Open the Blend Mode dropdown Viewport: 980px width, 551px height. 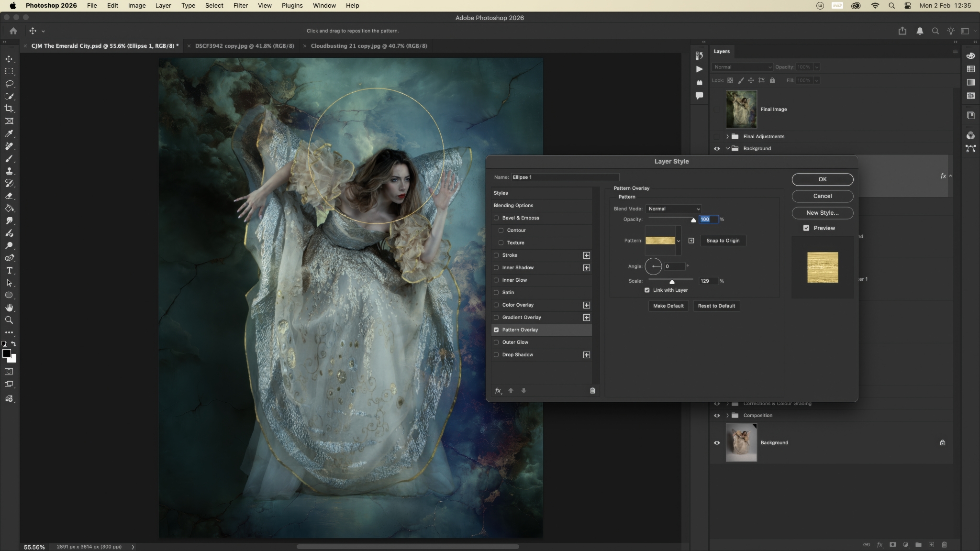(x=674, y=209)
